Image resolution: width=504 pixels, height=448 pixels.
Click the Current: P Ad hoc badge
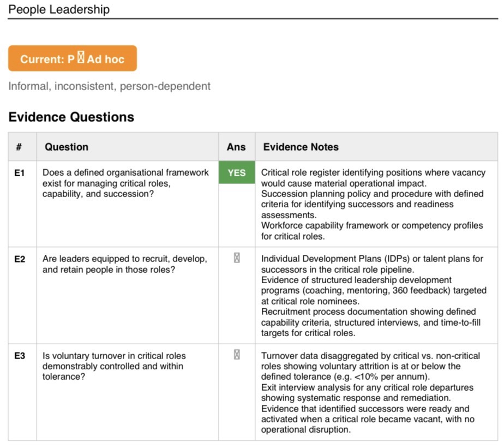[x=73, y=58]
